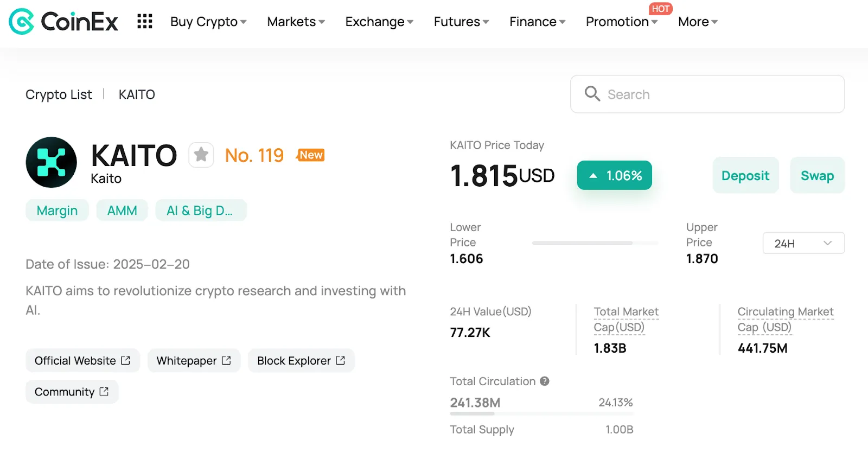Image resolution: width=868 pixels, height=465 pixels.
Task: Open the apps grid menu icon
Action: tap(145, 21)
